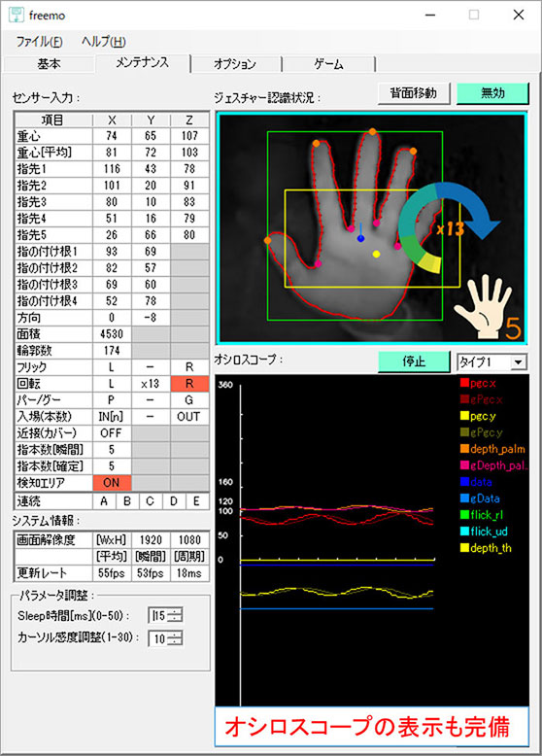Toggle the 検知エリア ON cell
Screen dimensions: 542x756
click(x=112, y=483)
